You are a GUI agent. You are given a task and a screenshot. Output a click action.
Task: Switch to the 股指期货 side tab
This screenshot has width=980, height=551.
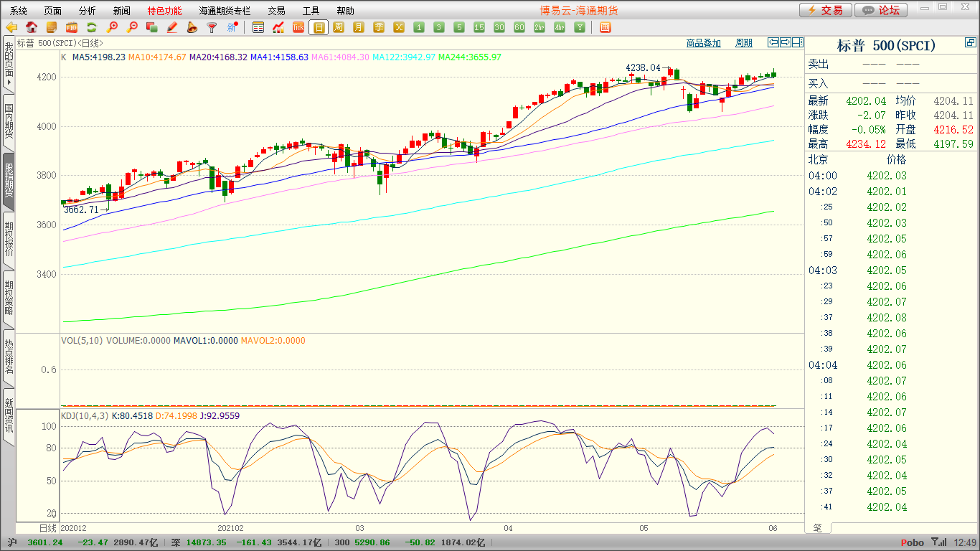pyautogui.click(x=9, y=181)
